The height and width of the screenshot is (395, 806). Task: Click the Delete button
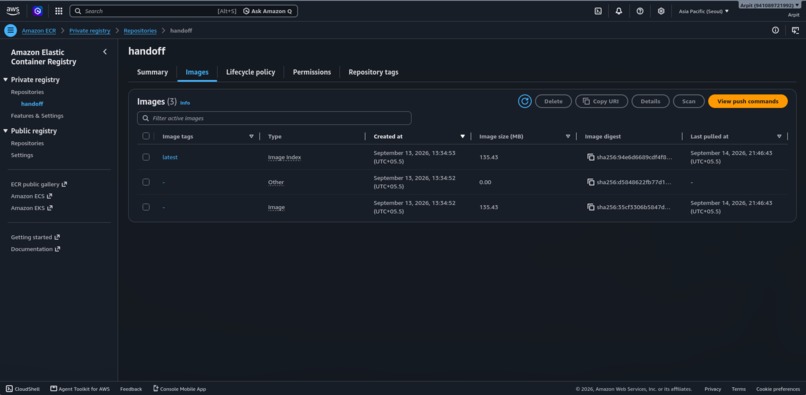[553, 101]
